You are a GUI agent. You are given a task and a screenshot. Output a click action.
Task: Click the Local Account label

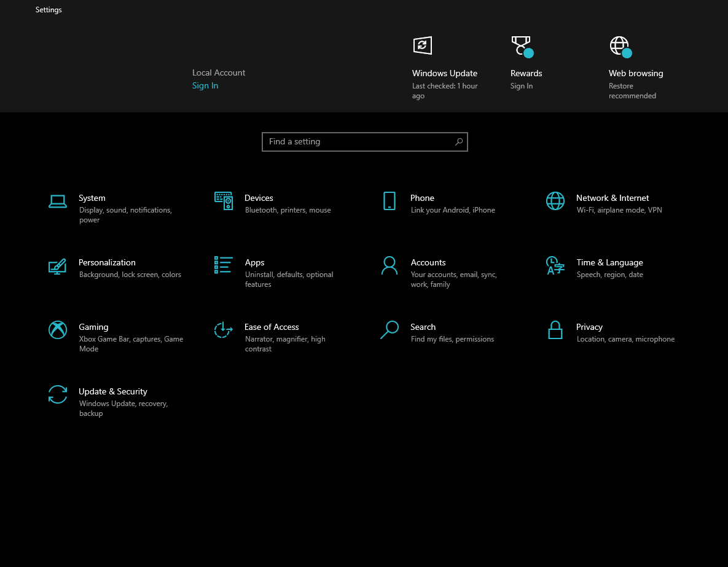pyautogui.click(x=219, y=72)
